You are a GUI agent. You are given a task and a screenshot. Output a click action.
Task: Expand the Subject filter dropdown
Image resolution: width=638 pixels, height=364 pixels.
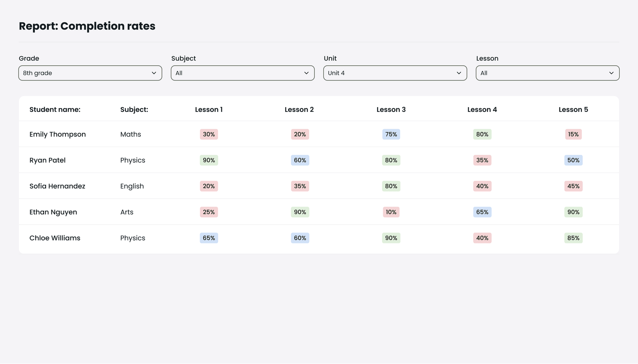[242, 73]
